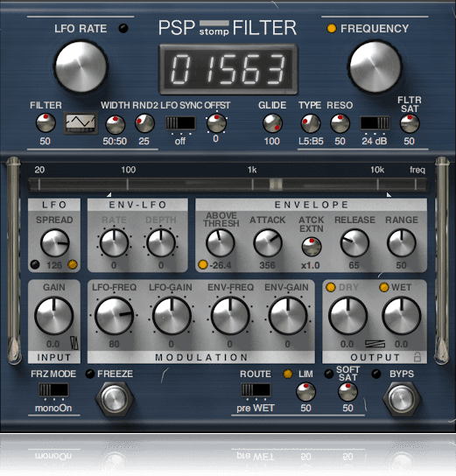Image resolution: width=456 pixels, height=476 pixels.
Task: Click the RESO knob set to 50
Action: pos(340,123)
